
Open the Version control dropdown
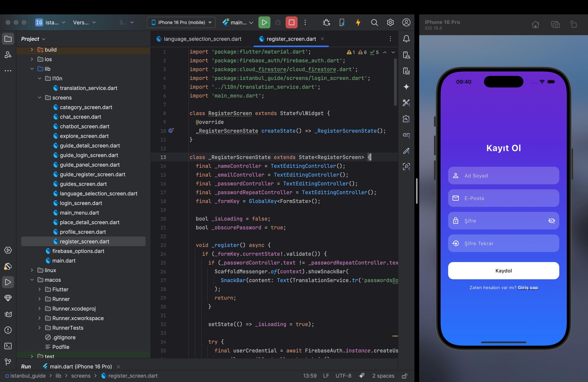click(x=84, y=22)
